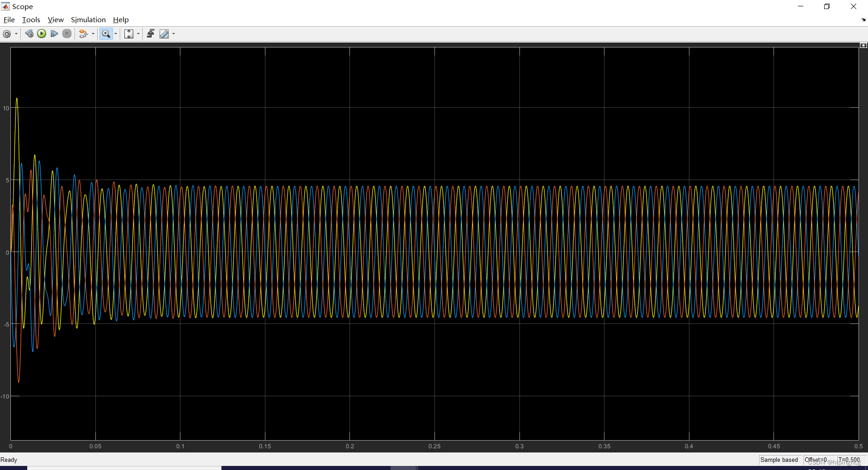This screenshot has width=868, height=470.
Task: Click the x-axis tick label 0.25
Action: point(434,446)
